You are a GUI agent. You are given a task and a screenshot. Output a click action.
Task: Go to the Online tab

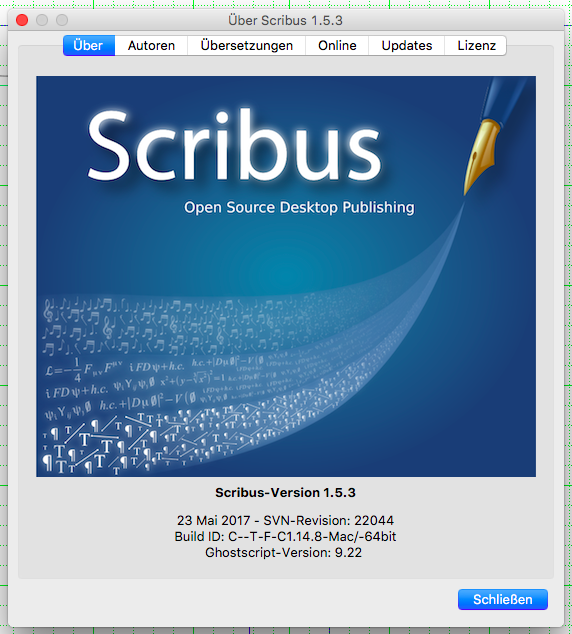tap(337, 45)
